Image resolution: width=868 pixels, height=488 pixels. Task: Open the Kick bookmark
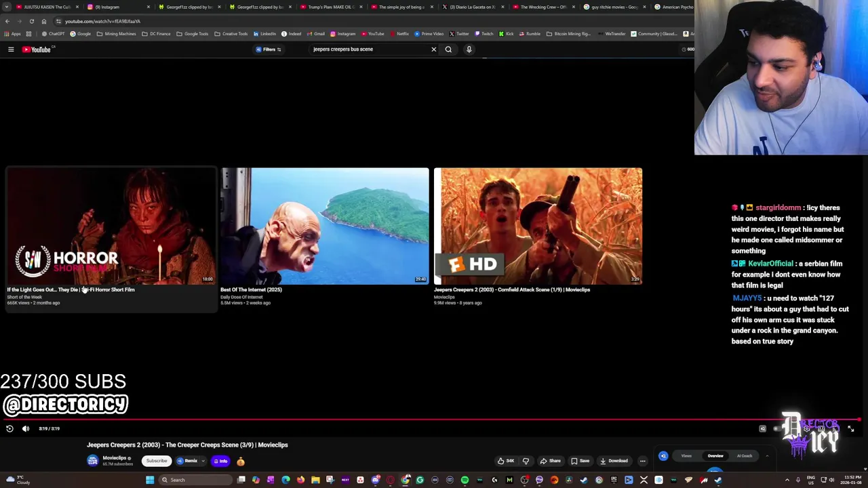click(x=506, y=34)
